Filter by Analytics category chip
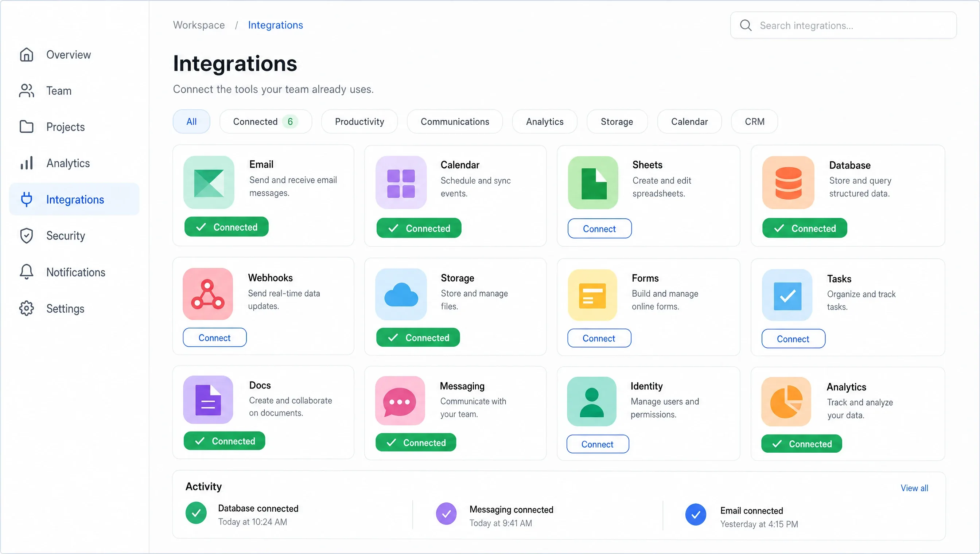This screenshot has width=980, height=554. click(x=545, y=121)
